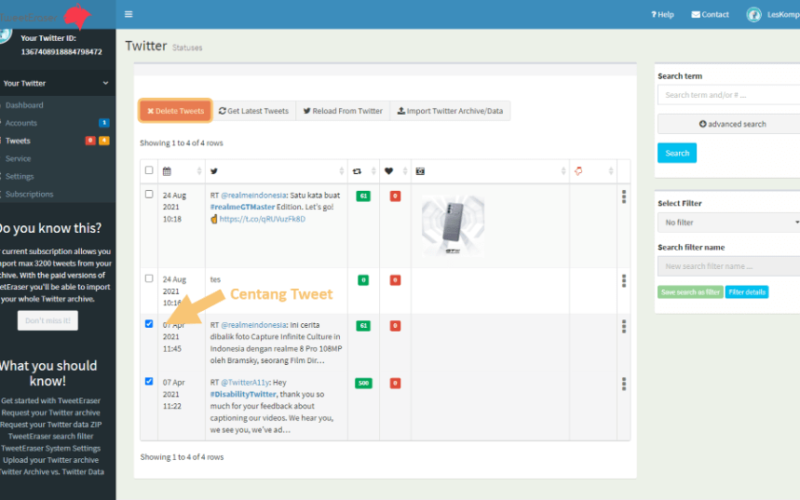The image size is (800, 500).
Task: Open three-dot menu for TwitterA11y tweet
Action: tap(623, 384)
